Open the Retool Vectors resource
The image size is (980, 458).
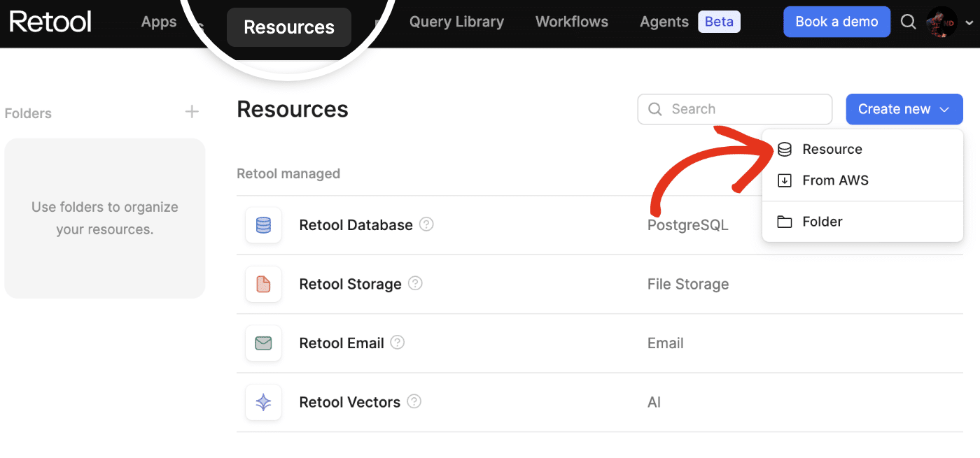click(349, 402)
